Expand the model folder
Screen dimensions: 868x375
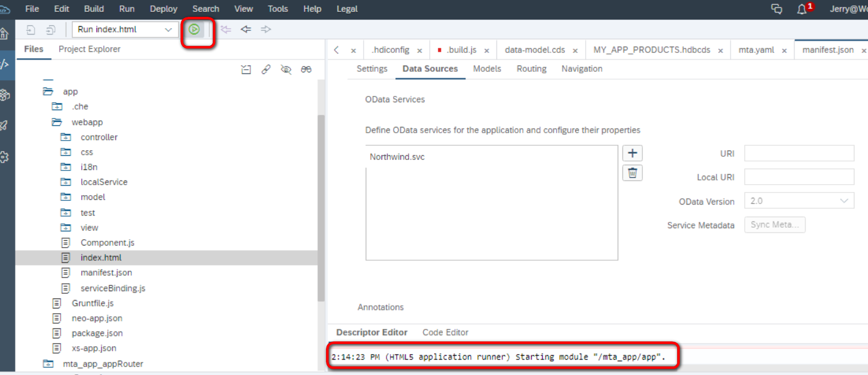[66, 197]
